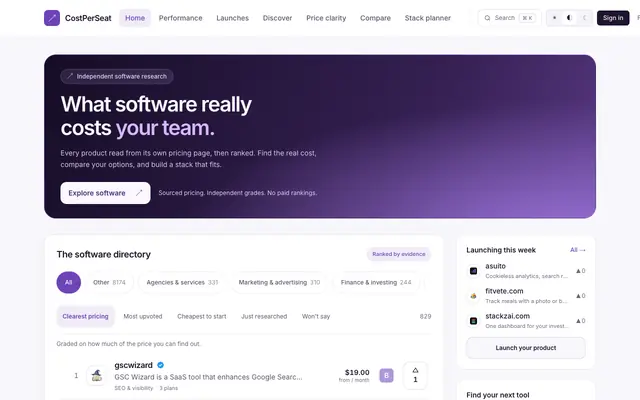Viewport: 640px width, 400px height.
Task: Open the All launches link
Action: click(578, 250)
